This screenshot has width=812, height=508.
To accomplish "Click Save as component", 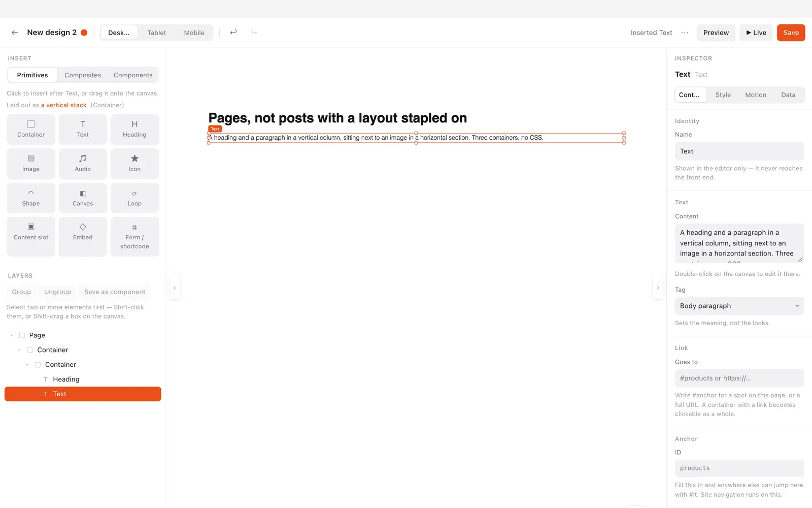I will (x=115, y=292).
